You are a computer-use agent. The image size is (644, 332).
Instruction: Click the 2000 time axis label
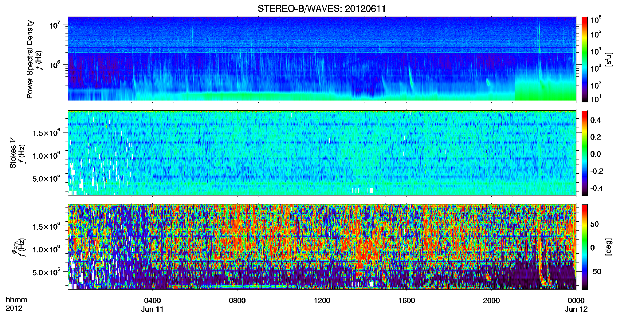(491, 301)
